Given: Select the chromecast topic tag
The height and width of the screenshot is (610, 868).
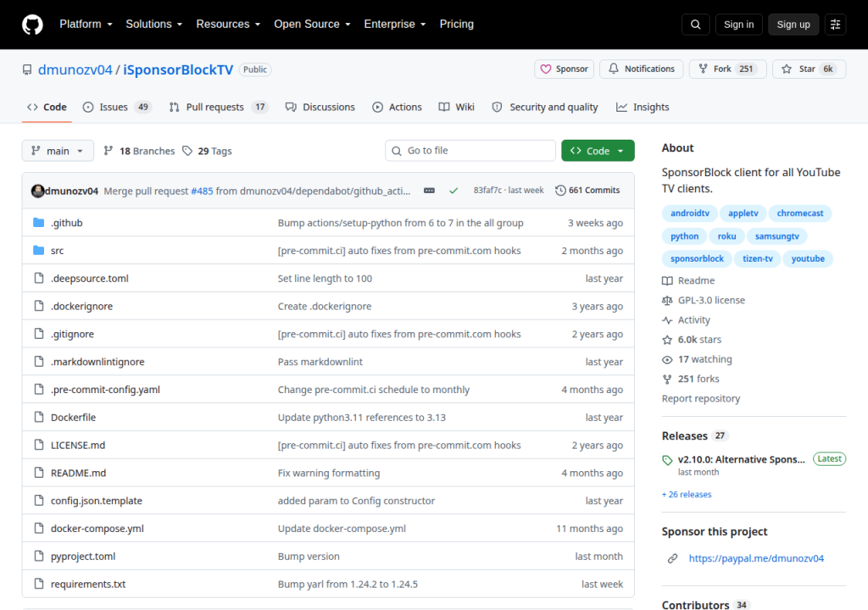Looking at the screenshot, I should (800, 213).
